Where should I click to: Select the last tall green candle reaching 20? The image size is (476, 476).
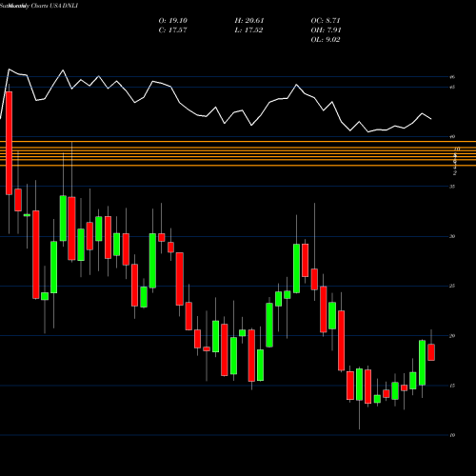pyautogui.click(x=422, y=363)
